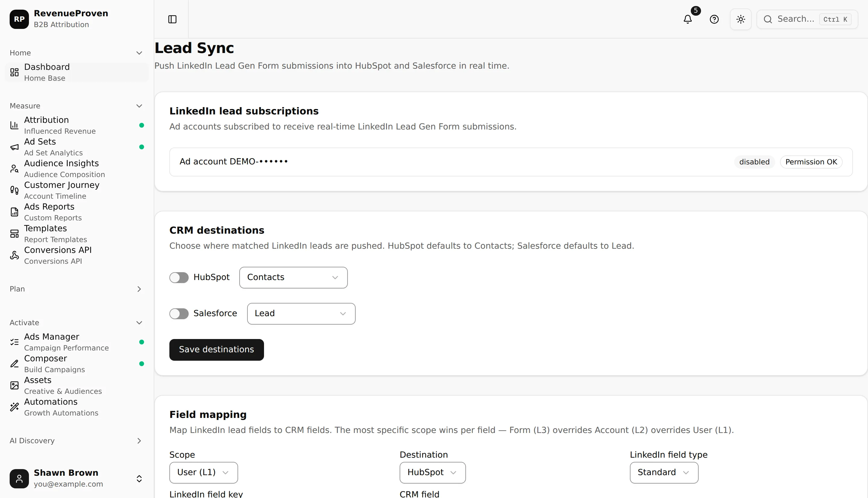
Task: Open the account switcher chevrons
Action: [x=139, y=478]
